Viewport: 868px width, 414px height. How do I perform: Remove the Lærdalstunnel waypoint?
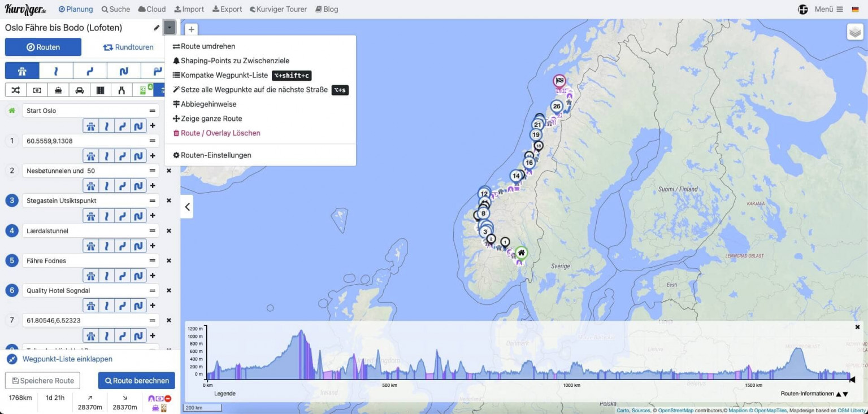coord(168,230)
